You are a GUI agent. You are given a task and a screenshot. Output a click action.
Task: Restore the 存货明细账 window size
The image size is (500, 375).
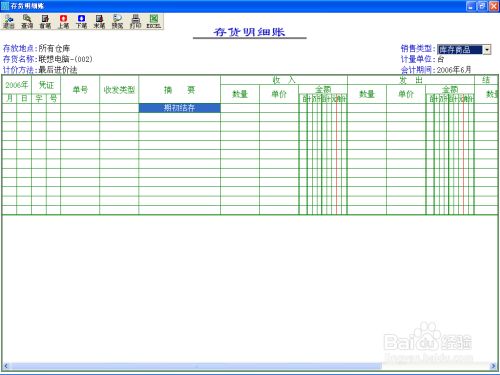pyautogui.click(x=482, y=6)
